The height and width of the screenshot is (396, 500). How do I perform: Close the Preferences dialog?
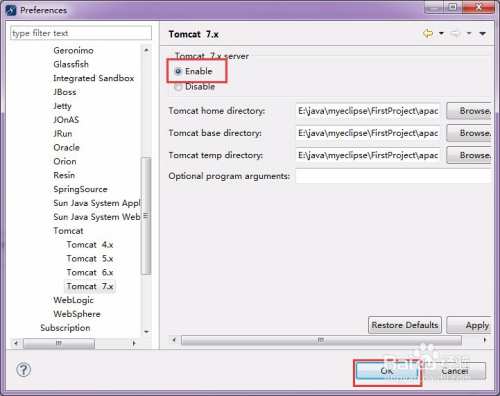(479, 7)
